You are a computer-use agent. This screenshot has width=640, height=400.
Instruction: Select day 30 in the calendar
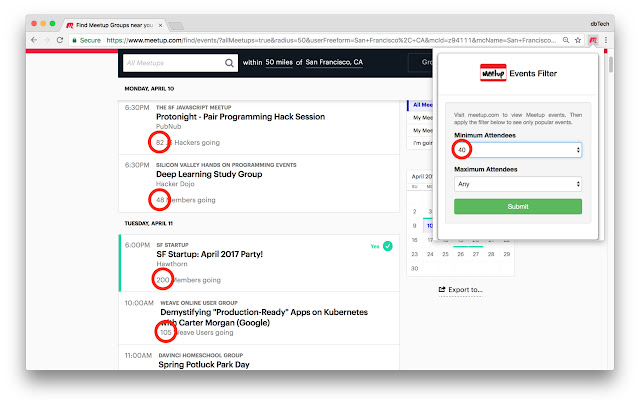tap(414, 268)
